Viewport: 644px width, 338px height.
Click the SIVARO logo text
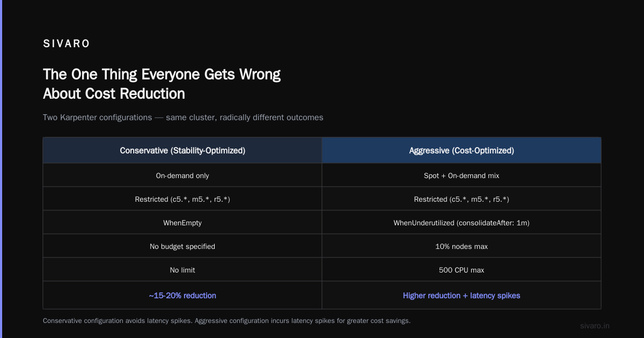pos(67,44)
